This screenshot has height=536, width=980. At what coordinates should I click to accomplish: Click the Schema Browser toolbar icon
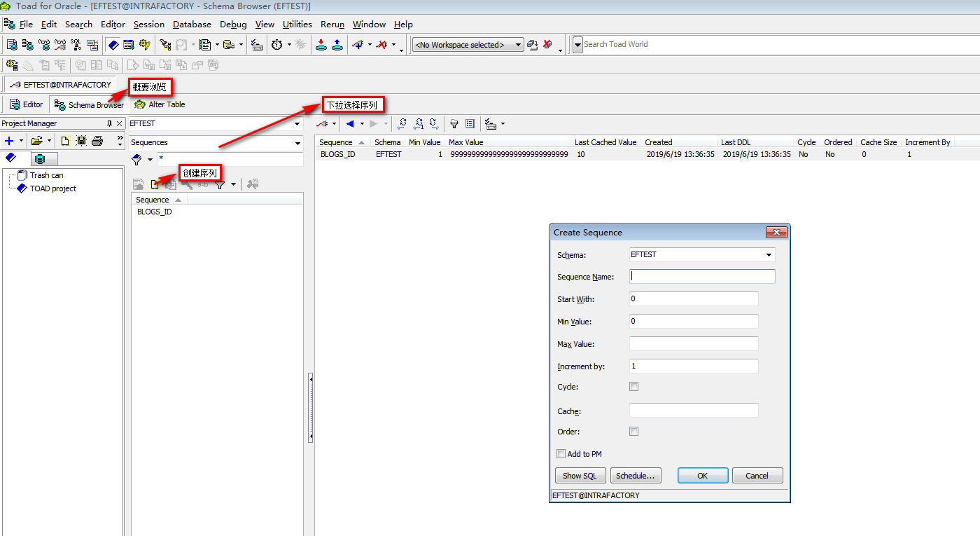[x=28, y=45]
